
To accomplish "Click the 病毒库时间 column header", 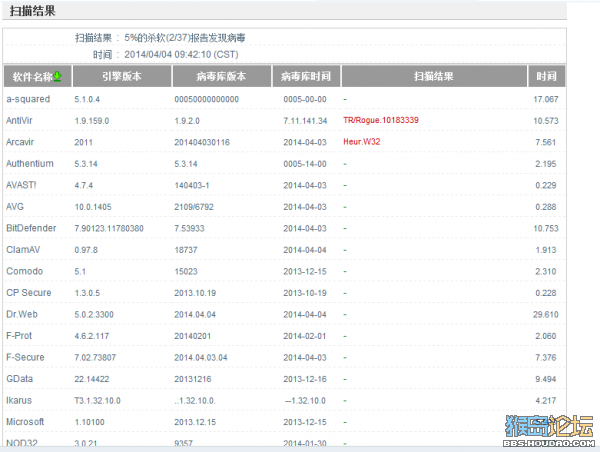I will tap(306, 76).
